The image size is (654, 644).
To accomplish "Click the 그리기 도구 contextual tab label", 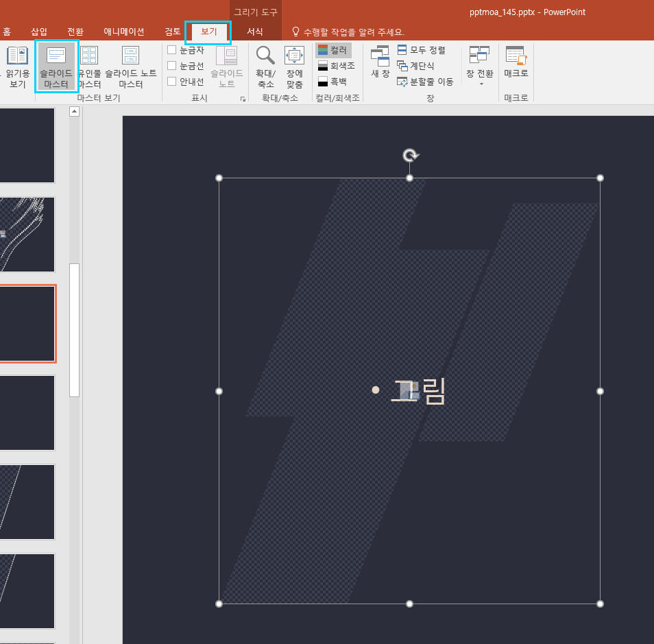I will 255,12.
